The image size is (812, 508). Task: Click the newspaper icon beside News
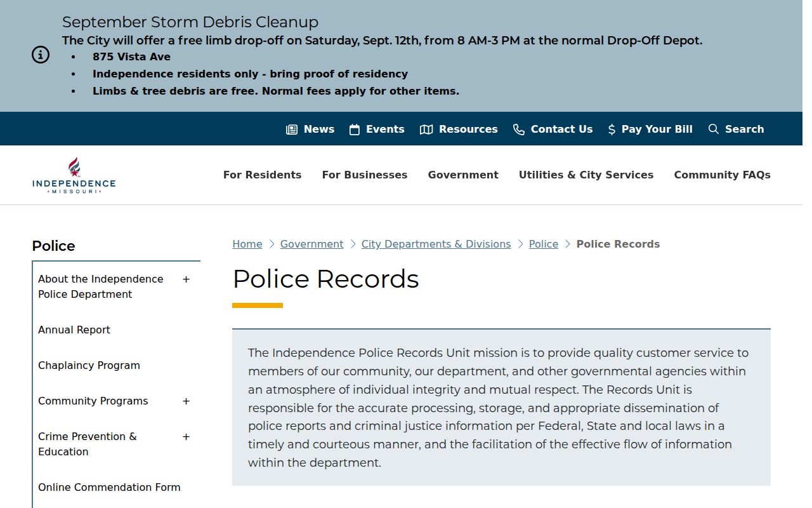[x=292, y=130]
